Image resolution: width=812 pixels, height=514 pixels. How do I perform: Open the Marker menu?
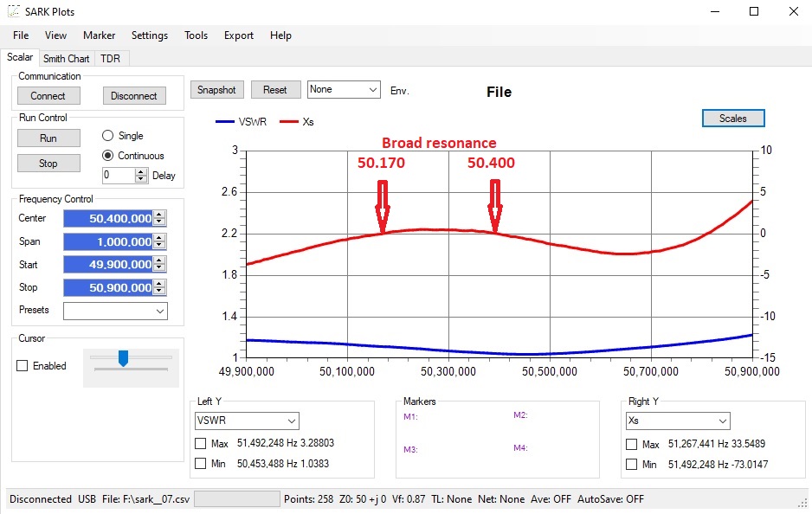click(x=99, y=35)
